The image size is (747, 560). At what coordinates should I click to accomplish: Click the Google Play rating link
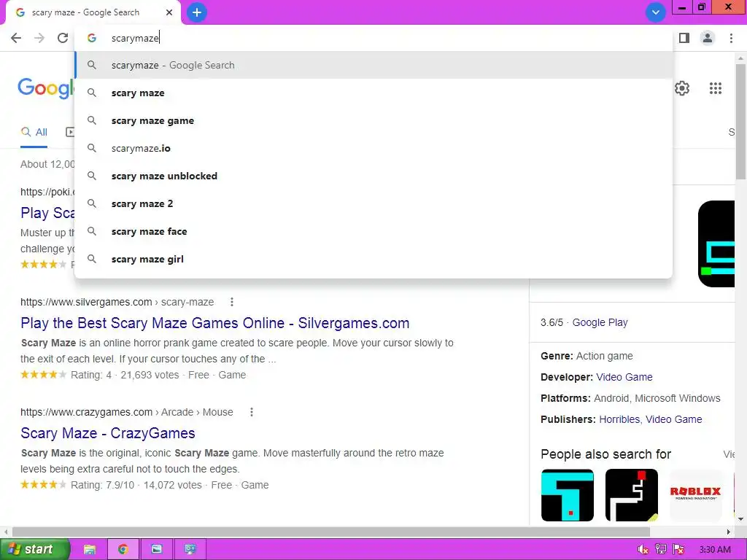(600, 322)
